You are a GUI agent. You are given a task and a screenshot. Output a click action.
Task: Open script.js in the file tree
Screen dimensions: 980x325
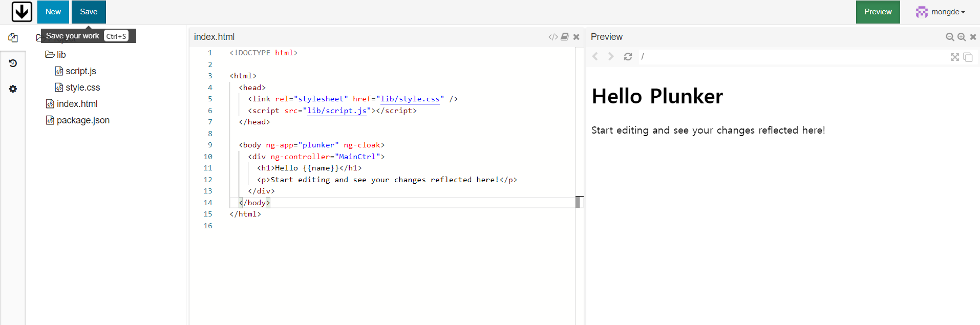80,71
